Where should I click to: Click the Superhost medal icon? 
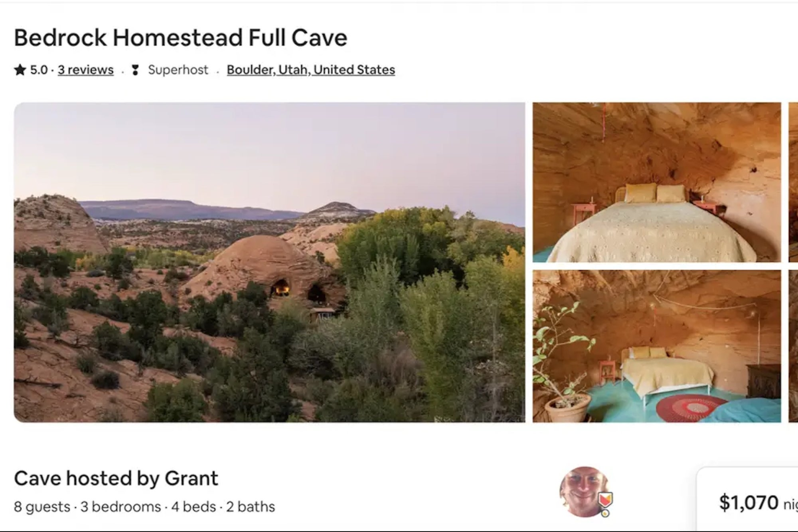pyautogui.click(x=135, y=70)
